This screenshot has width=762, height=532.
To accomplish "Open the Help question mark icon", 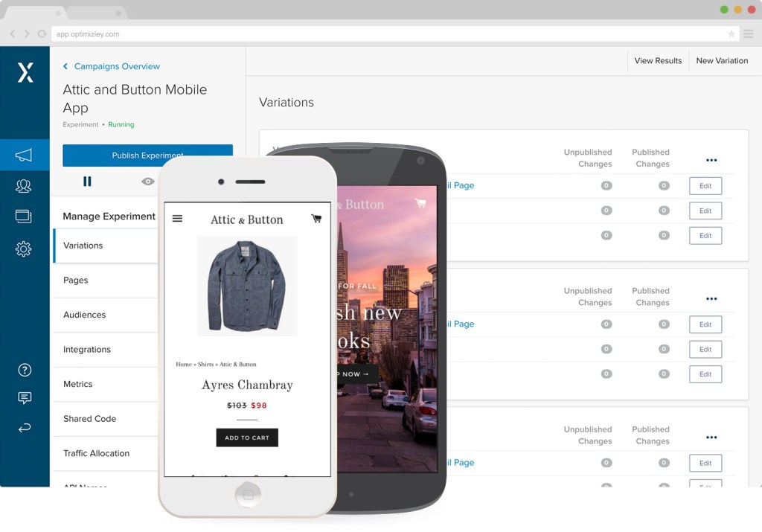I will pyautogui.click(x=25, y=371).
